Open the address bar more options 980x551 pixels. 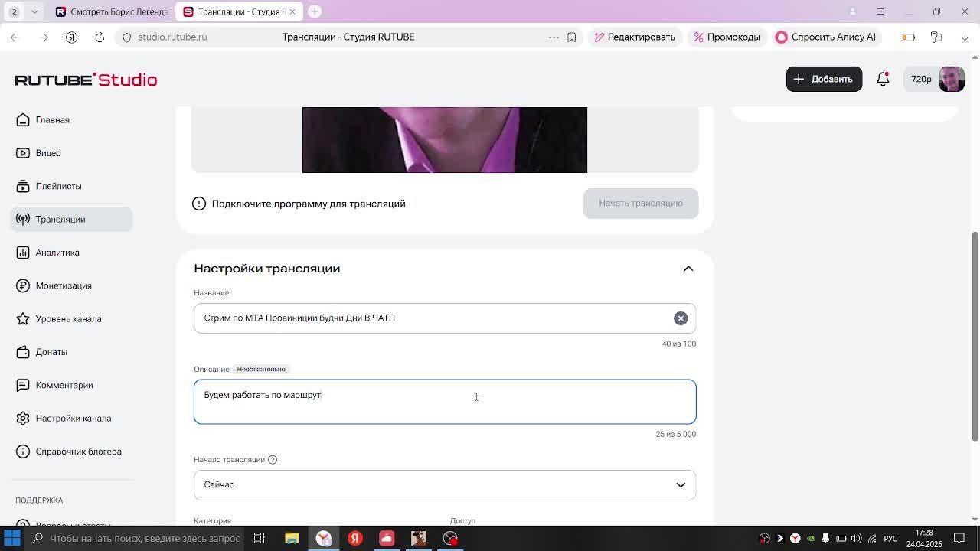tap(554, 37)
